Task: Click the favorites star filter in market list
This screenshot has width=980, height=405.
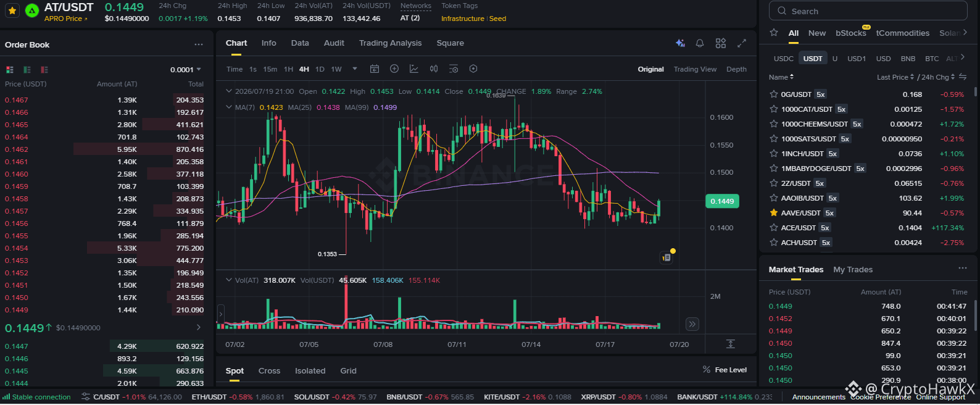Action: click(774, 33)
